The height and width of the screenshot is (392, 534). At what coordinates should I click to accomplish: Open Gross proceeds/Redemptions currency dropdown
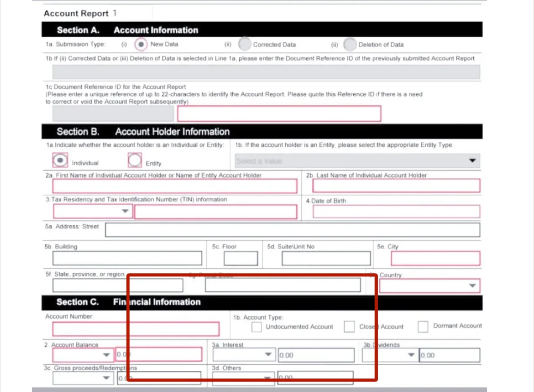click(83, 378)
